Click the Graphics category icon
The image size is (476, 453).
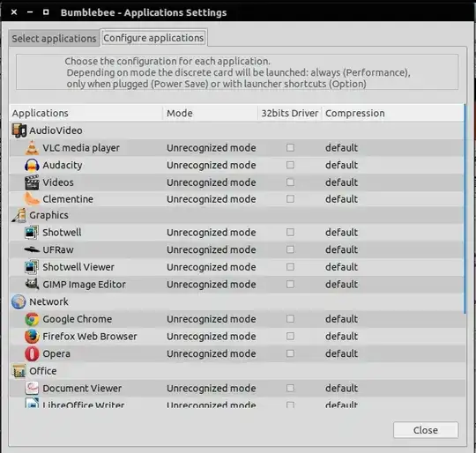[x=19, y=215]
